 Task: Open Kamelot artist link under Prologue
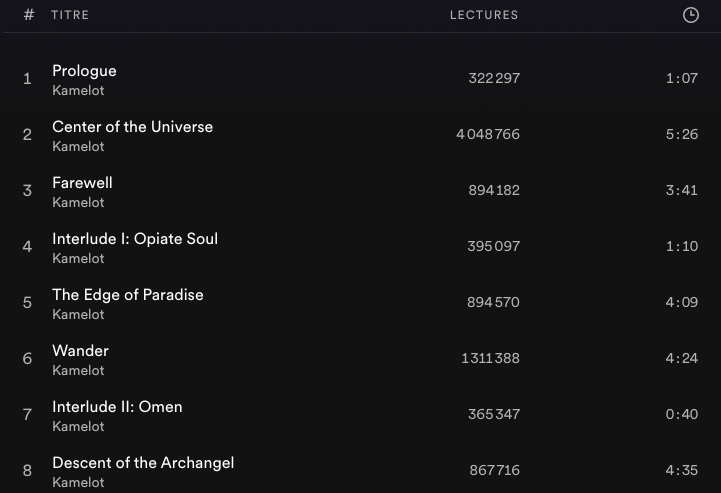(x=78, y=91)
